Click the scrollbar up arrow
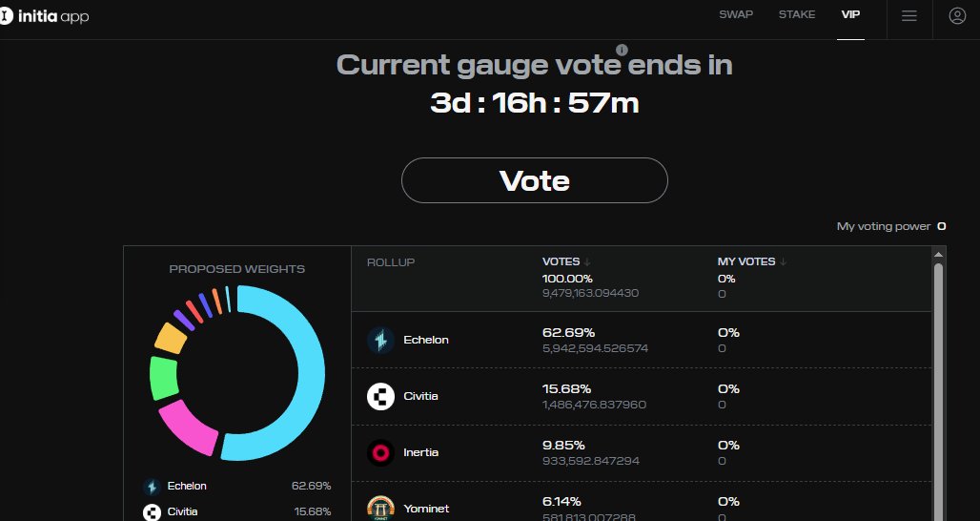The height and width of the screenshot is (521, 980). click(x=938, y=255)
